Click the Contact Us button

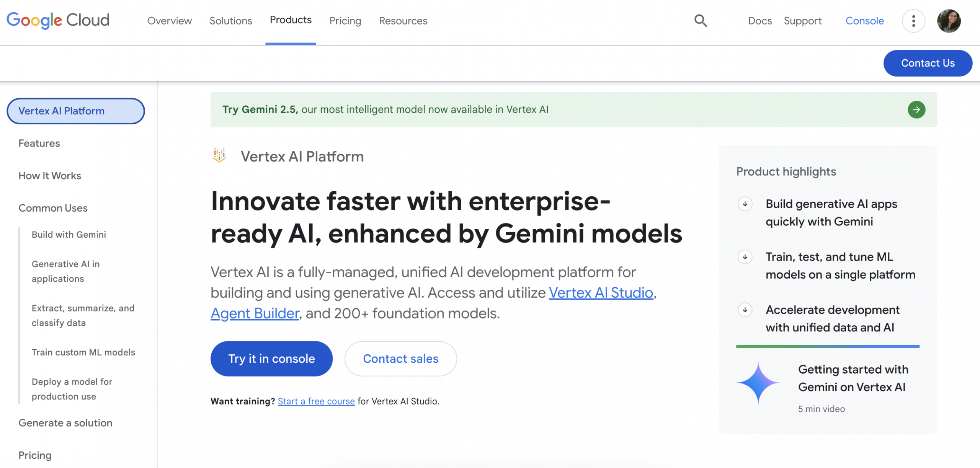click(x=928, y=63)
